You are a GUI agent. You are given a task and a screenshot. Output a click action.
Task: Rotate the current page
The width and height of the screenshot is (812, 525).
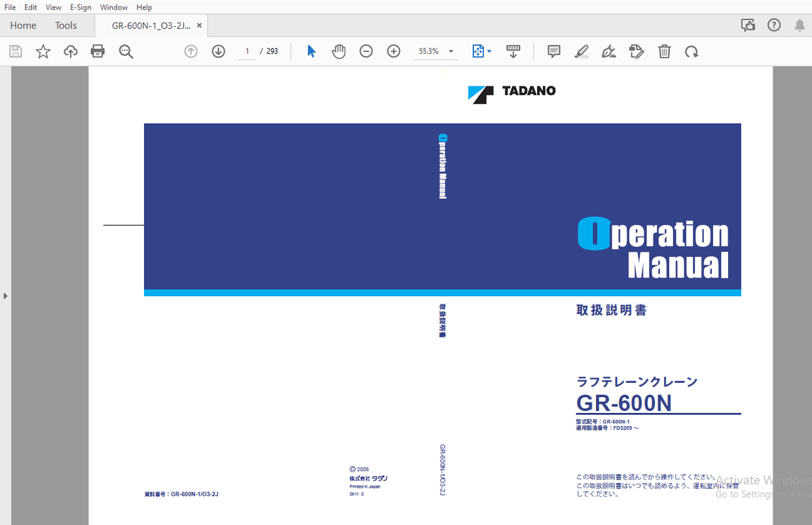pyautogui.click(x=692, y=50)
